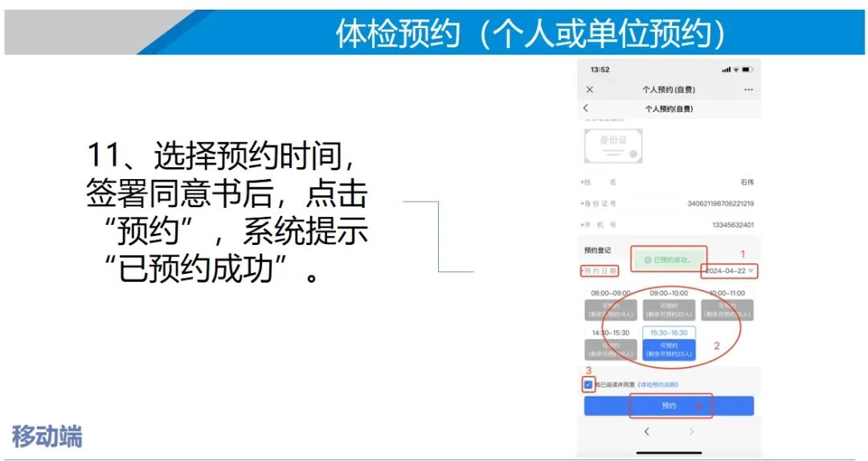Tap the 13:52 clock in the phone status bar
The height and width of the screenshot is (461, 868).
600,70
